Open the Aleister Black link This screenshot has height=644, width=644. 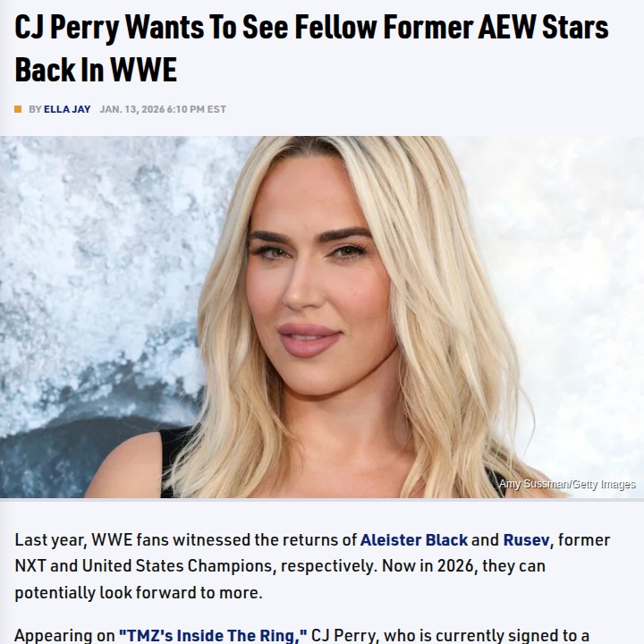point(413,539)
